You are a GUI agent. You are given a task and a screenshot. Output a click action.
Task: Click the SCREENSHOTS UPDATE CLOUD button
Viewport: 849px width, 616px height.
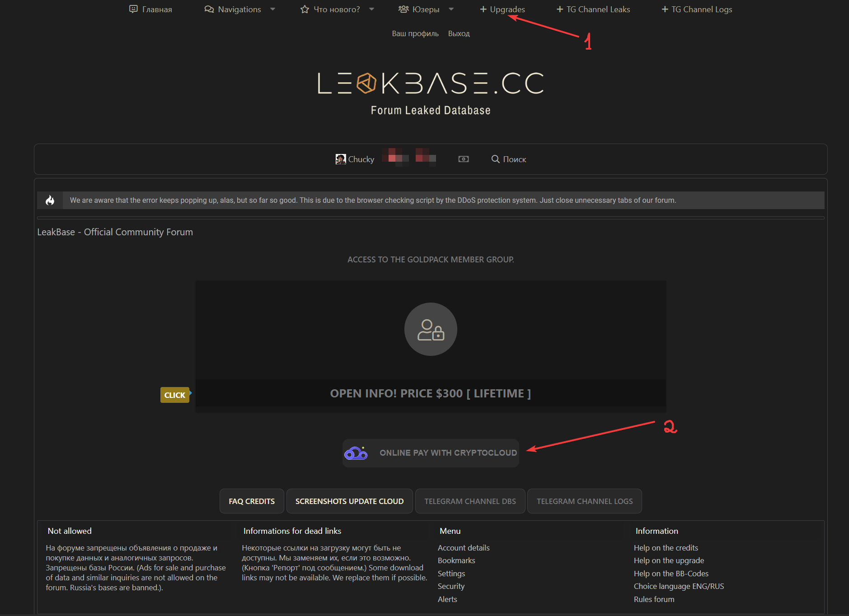tap(349, 501)
